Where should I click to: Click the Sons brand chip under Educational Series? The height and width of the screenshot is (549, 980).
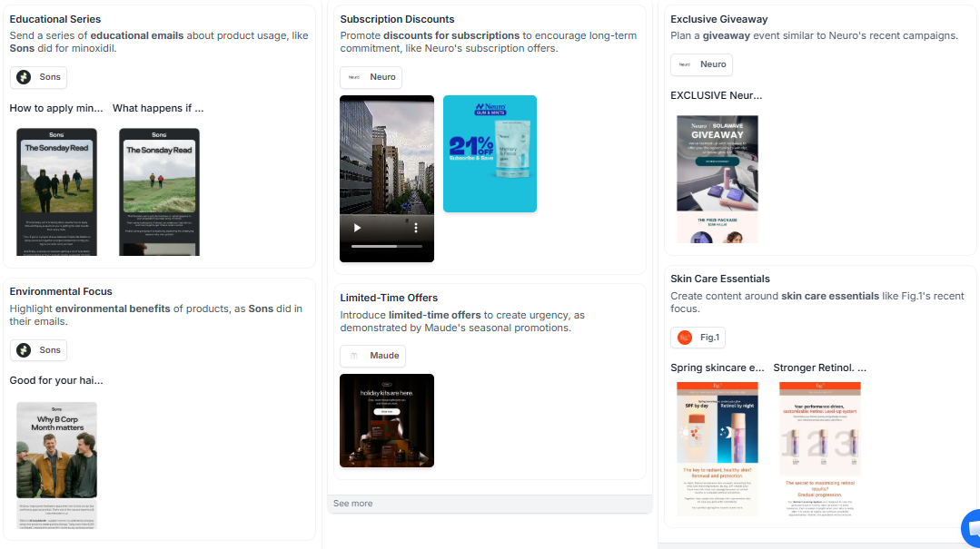[x=38, y=77]
